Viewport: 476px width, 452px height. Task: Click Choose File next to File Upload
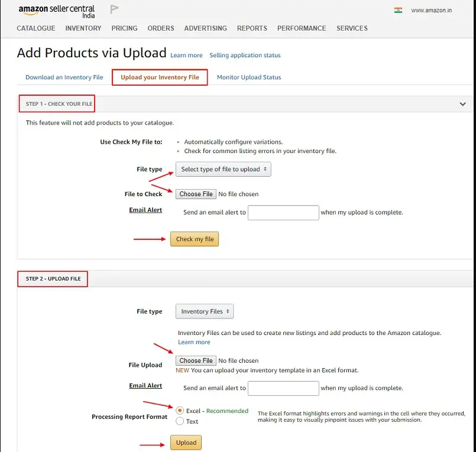pyautogui.click(x=196, y=360)
